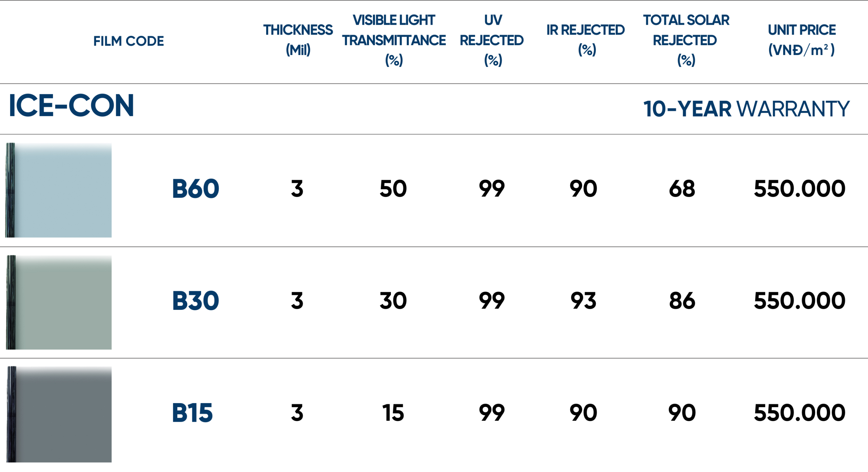Click the B60 light blue film swatch

click(59, 190)
